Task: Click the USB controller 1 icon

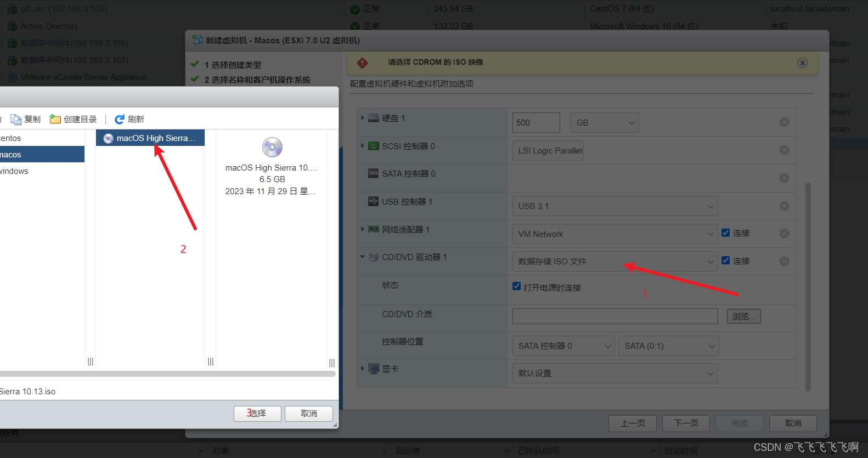Action: click(374, 201)
